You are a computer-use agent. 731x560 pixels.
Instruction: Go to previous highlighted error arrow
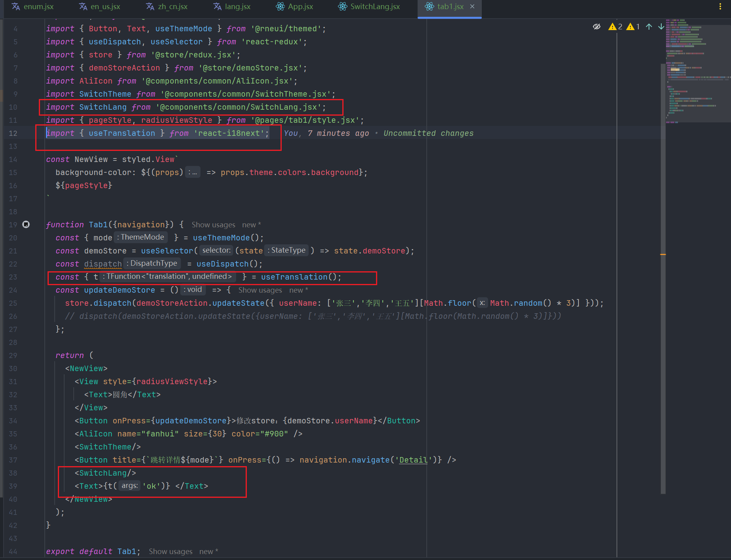(649, 27)
